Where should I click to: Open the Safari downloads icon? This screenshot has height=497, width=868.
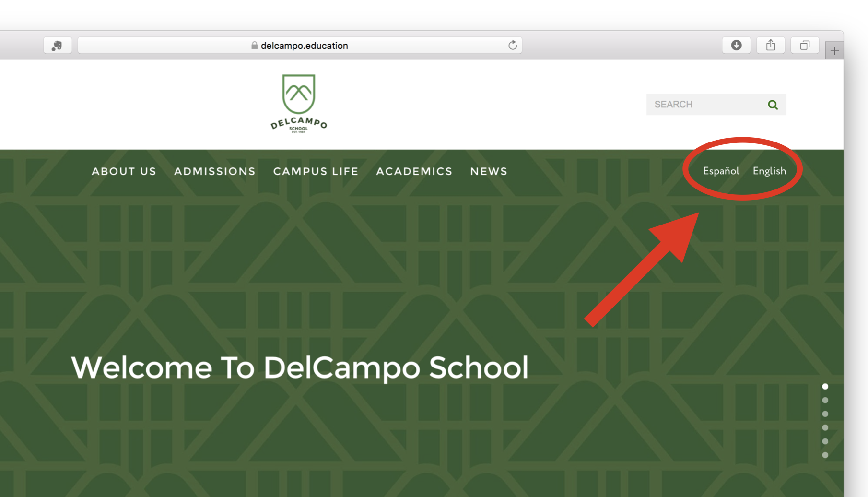click(x=736, y=45)
